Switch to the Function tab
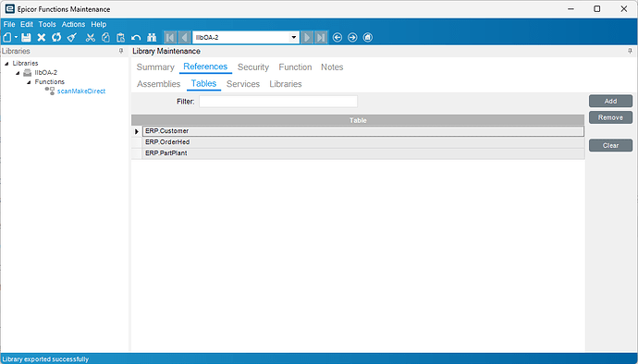The image size is (638, 364). pos(295,67)
